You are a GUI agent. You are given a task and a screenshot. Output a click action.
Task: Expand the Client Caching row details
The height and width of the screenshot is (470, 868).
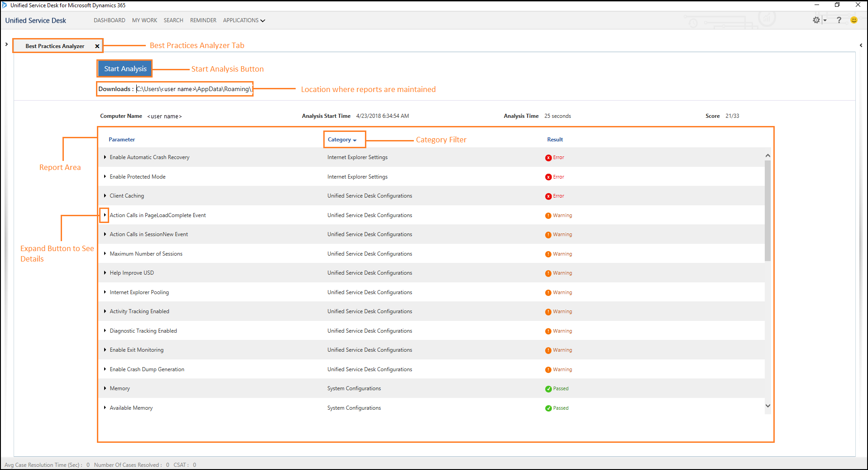(105, 196)
